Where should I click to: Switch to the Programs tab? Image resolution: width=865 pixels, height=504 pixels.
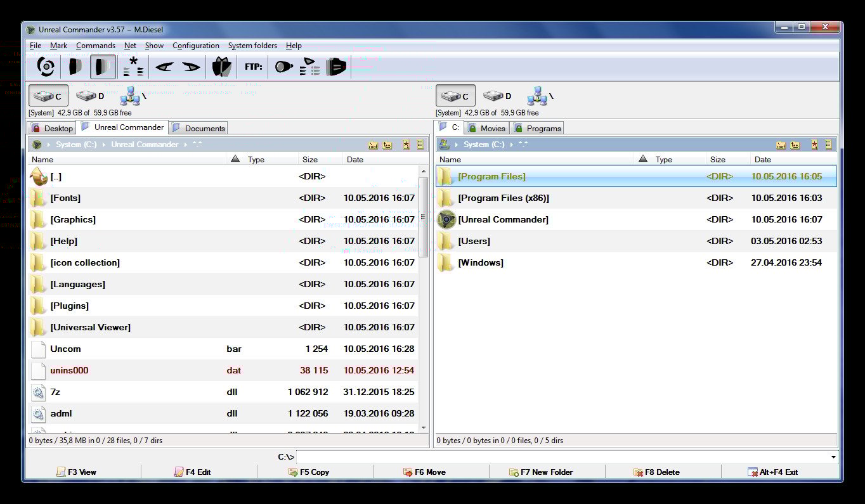(x=537, y=128)
